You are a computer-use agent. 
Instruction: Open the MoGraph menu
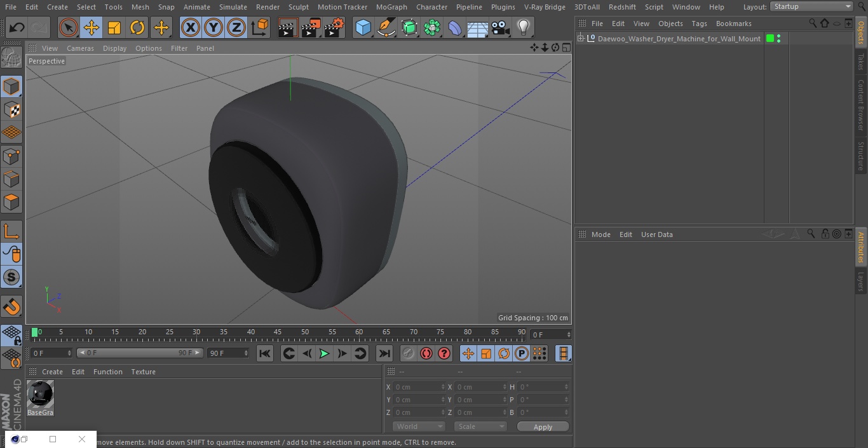pyautogui.click(x=391, y=7)
